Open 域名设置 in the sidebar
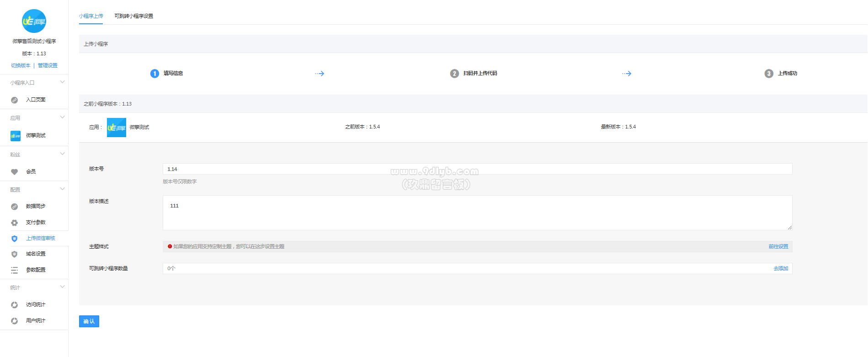This screenshot has width=868, height=357. click(36, 254)
